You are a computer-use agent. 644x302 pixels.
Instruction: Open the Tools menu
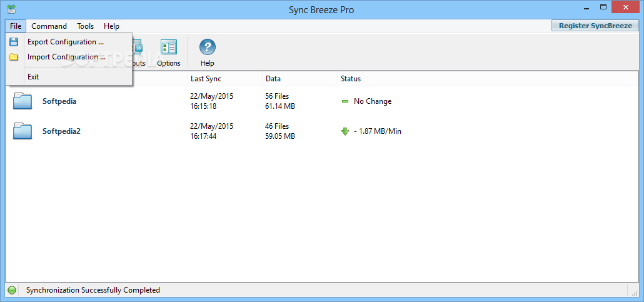tap(86, 26)
